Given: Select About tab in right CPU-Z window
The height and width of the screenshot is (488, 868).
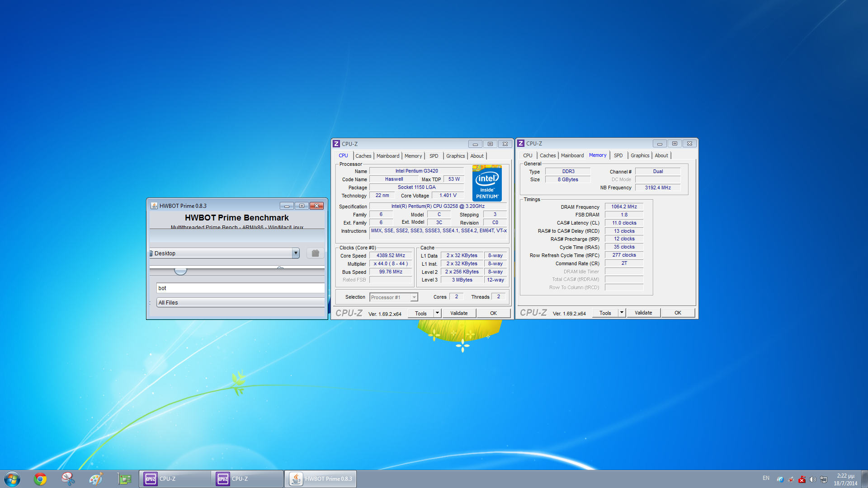Looking at the screenshot, I should pos(661,155).
